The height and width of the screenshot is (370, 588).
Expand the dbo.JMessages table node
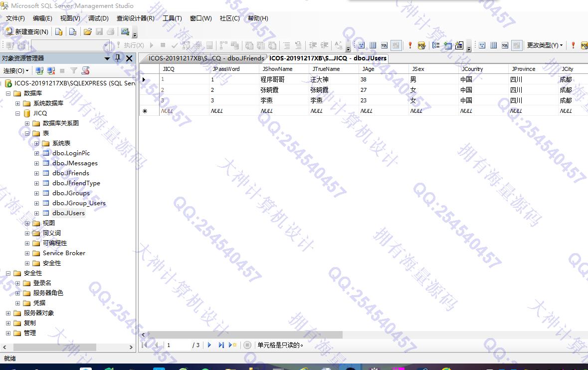pos(36,163)
